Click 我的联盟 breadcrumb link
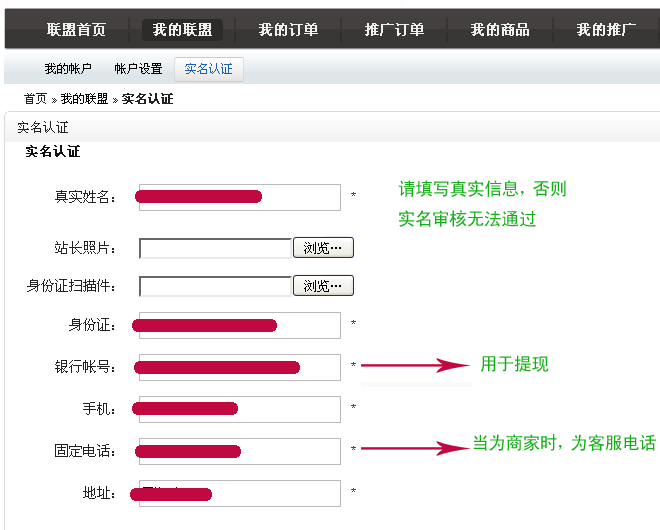This screenshot has width=660, height=530. [x=84, y=99]
